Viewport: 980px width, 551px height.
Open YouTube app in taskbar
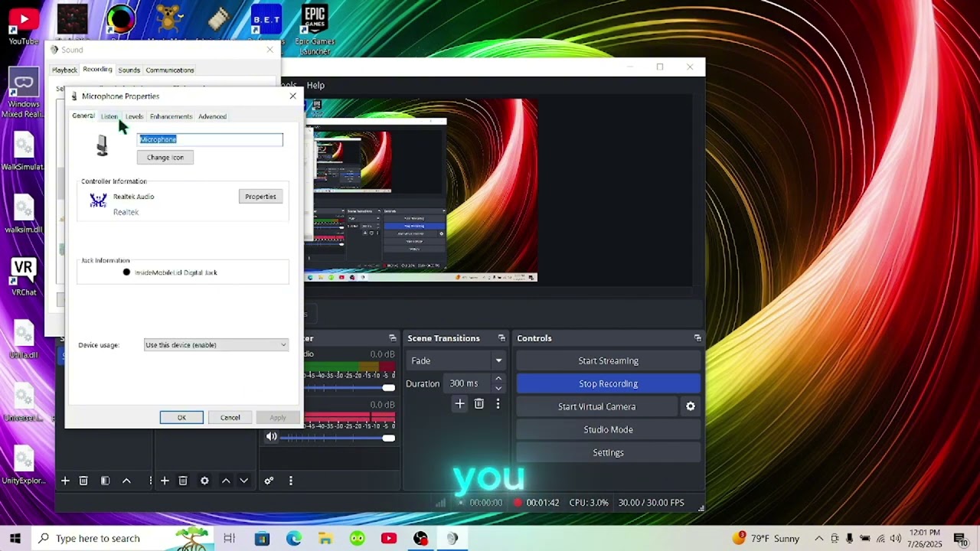(x=389, y=538)
